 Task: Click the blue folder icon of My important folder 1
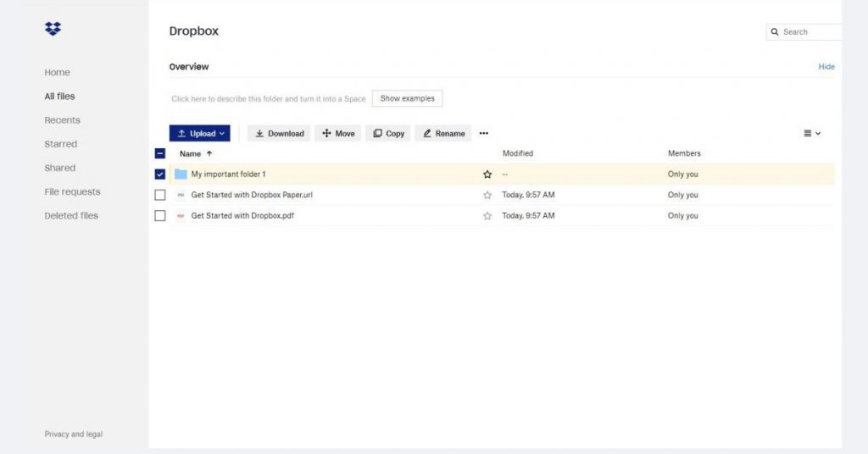click(x=181, y=174)
